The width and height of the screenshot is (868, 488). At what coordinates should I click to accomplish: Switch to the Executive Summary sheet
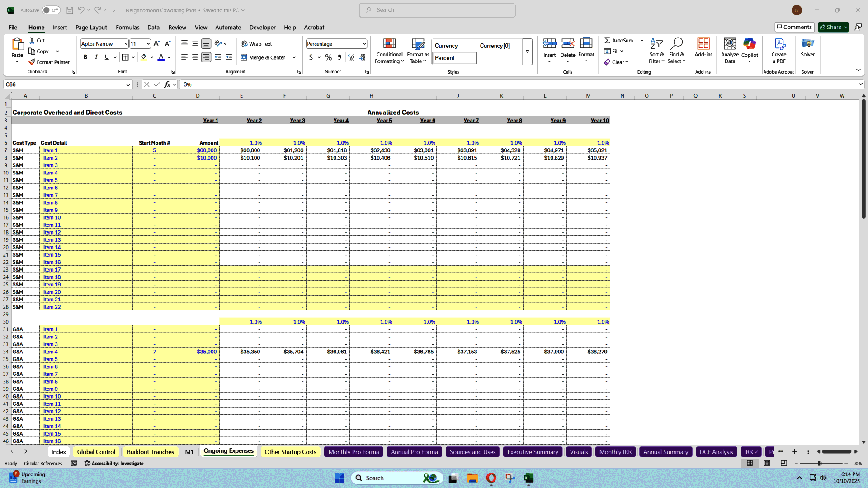(533, 452)
